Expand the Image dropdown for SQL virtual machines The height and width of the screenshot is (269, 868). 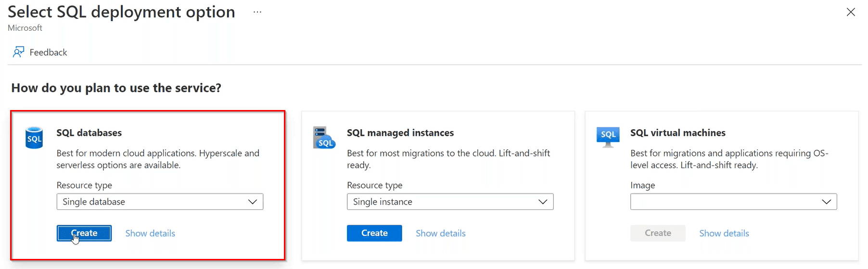coord(733,202)
